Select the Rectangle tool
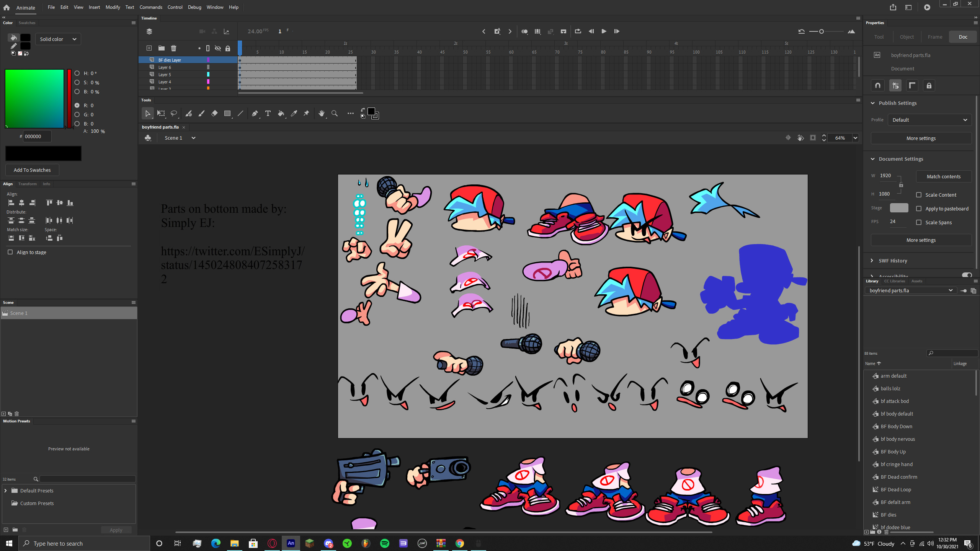The image size is (980, 551). click(227, 113)
